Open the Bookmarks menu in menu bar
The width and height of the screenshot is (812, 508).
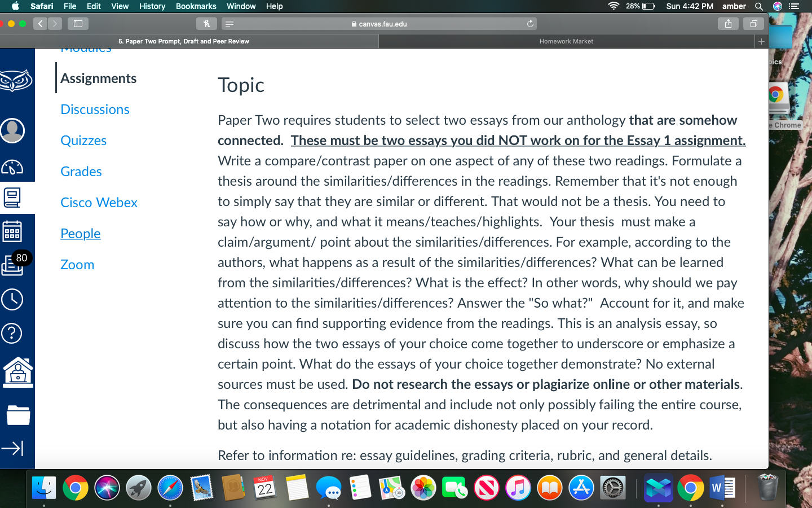pos(196,6)
